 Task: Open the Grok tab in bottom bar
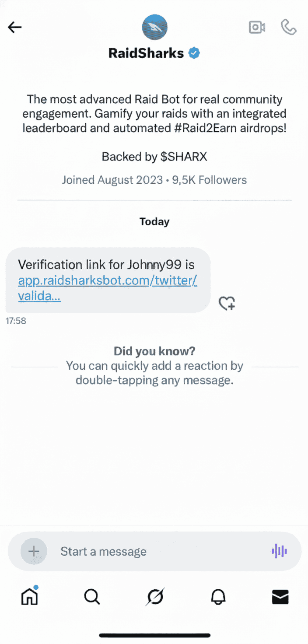point(155,596)
